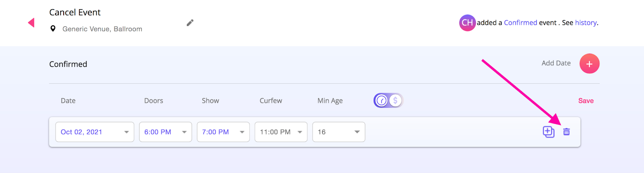
Task: Open the Oct 02, 2021 date dropdown
Action: 95,132
